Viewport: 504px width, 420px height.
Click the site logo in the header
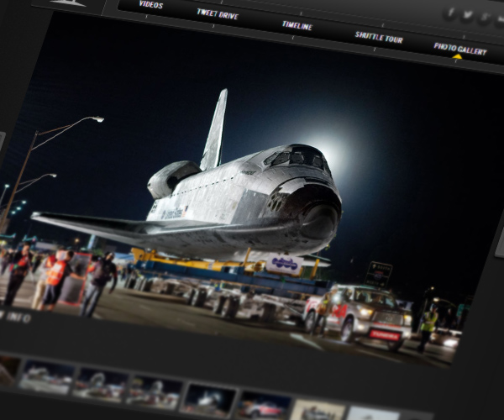tap(69, 3)
